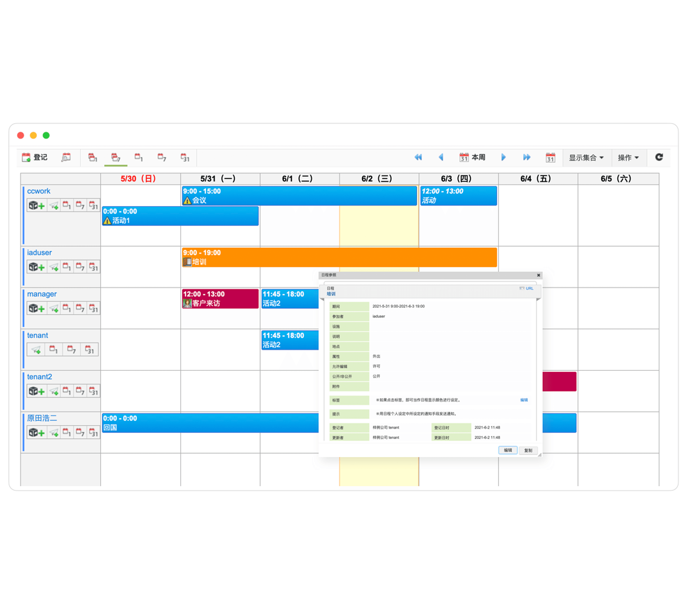Add schedule for manager with cube-plus icon

click(x=36, y=308)
